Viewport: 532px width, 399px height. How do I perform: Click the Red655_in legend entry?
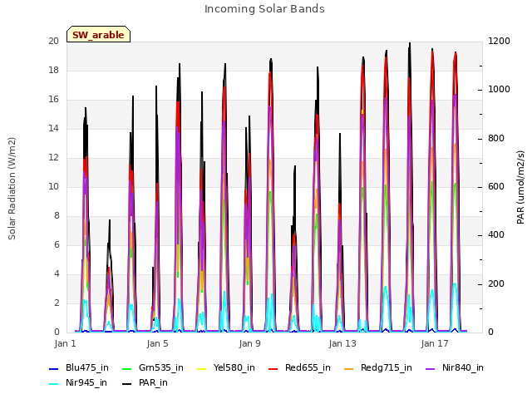coord(299,367)
